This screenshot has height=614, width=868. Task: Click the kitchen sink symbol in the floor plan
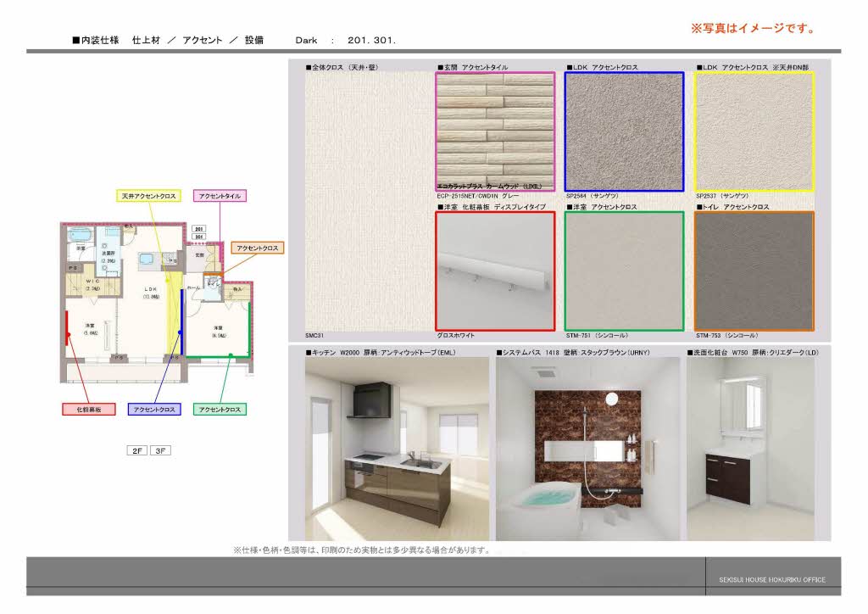145,259
